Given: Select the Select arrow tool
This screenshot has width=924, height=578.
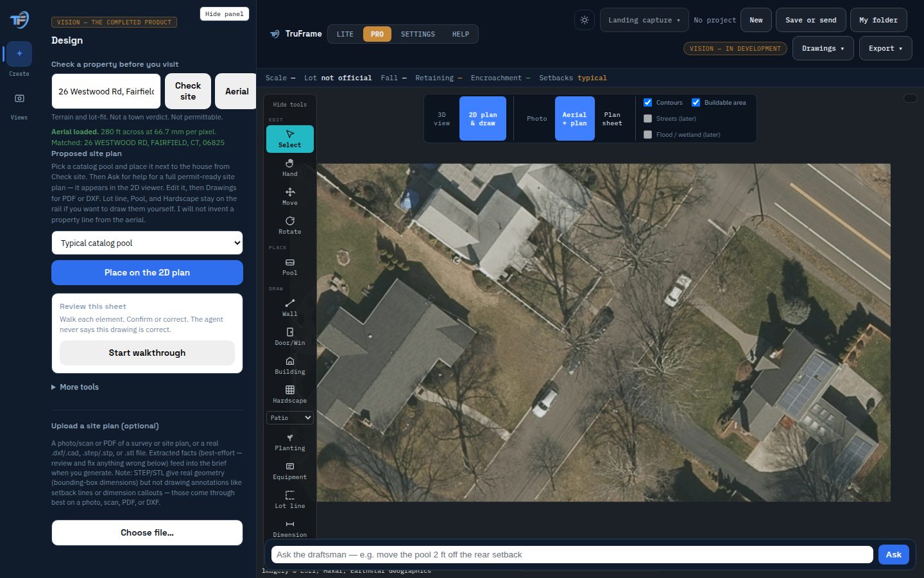Looking at the screenshot, I should [x=290, y=139].
